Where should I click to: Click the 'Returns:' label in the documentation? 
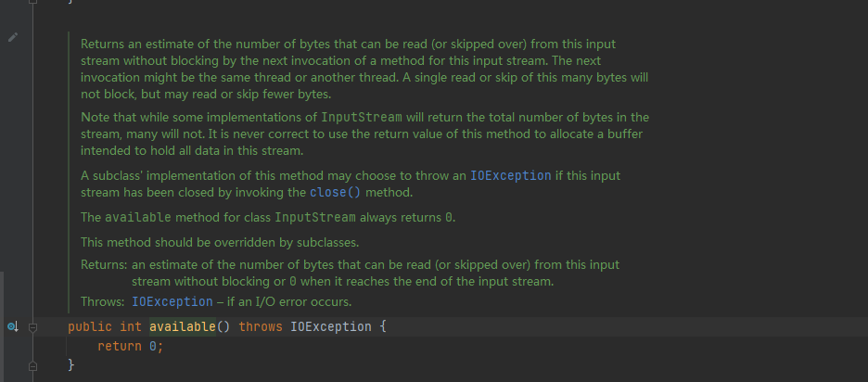click(x=104, y=264)
